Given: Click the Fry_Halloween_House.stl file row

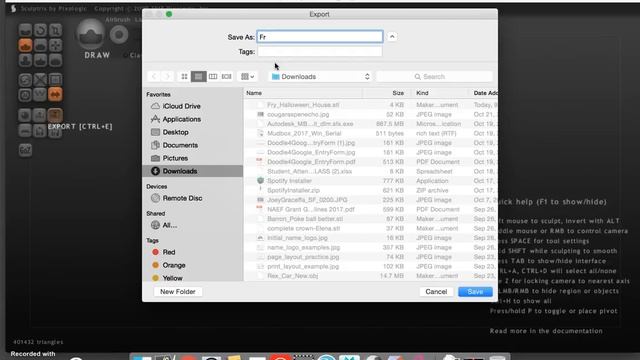Looking at the screenshot, I should pos(371,105).
